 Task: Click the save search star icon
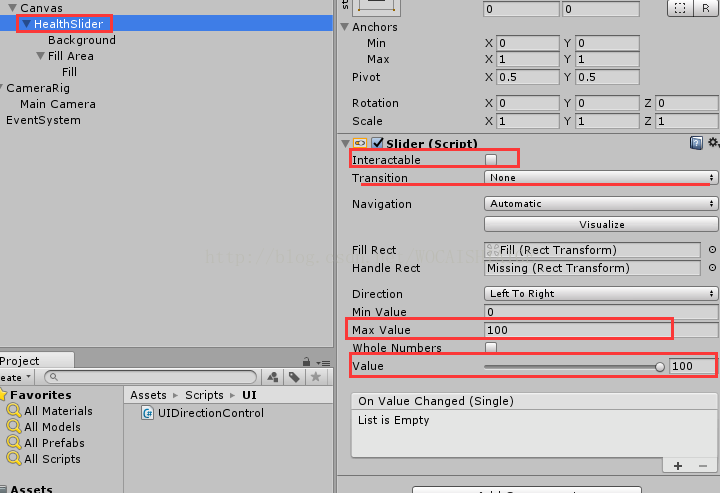click(315, 377)
